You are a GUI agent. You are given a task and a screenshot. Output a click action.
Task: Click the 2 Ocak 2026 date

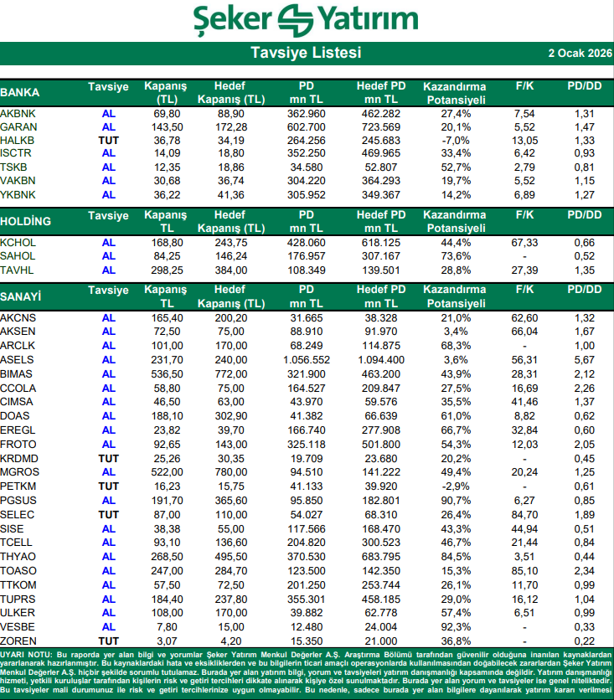tap(578, 53)
